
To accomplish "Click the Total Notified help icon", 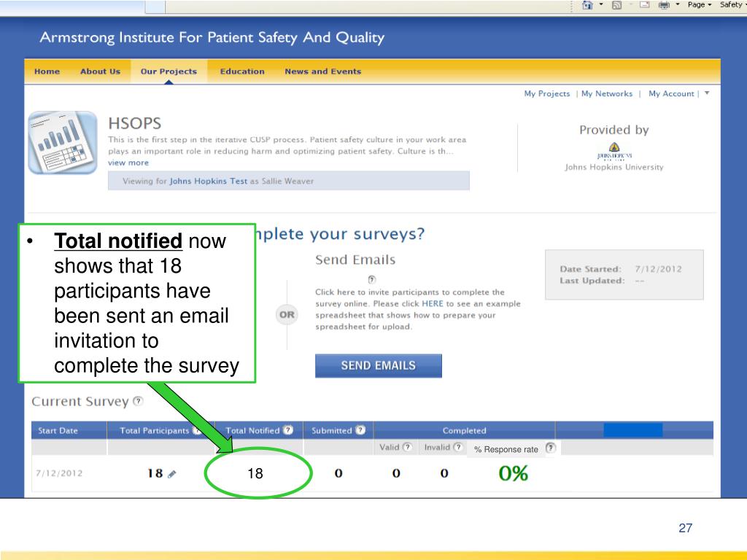I will tap(287, 430).
